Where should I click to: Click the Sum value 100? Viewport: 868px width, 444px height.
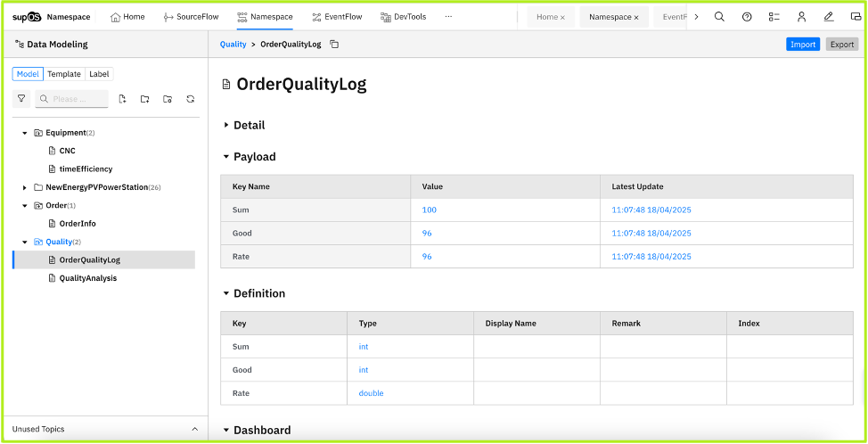coord(429,210)
